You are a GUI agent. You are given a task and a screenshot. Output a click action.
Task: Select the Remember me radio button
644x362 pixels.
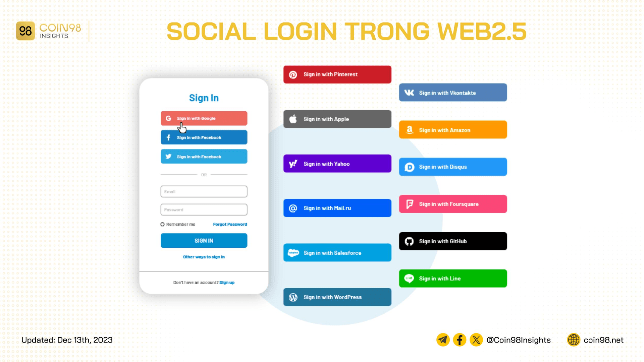pos(162,224)
